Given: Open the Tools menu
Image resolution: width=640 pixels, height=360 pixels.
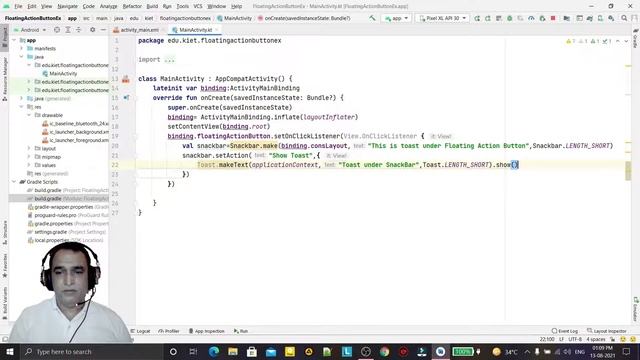Looking at the screenshot, I should point(182,7).
